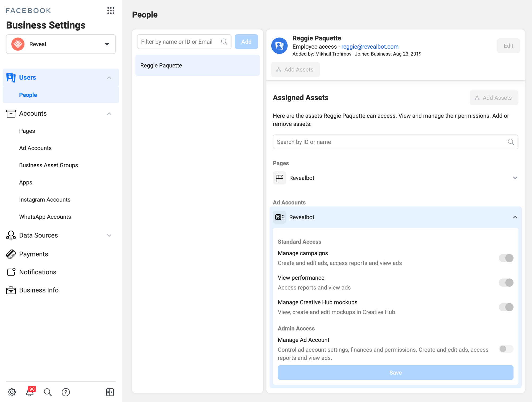532x402 pixels.
Task: Open settings gear at sidebar bottom
Action: [x=12, y=392]
